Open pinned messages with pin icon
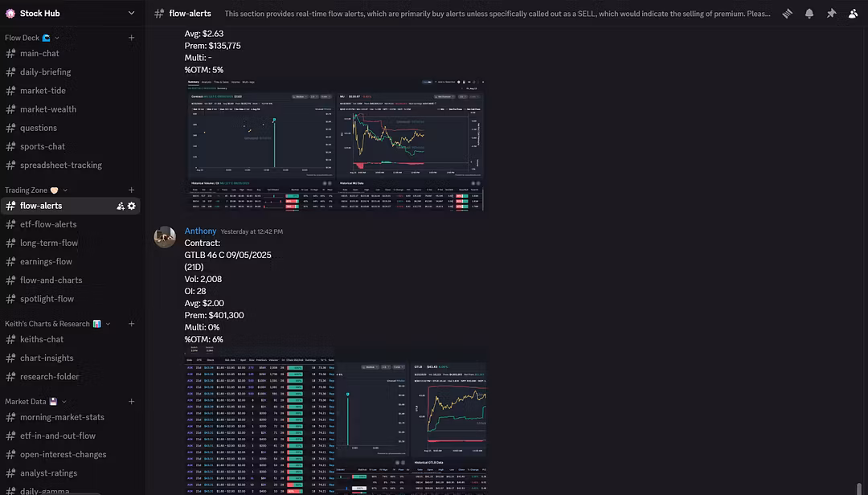 point(831,14)
